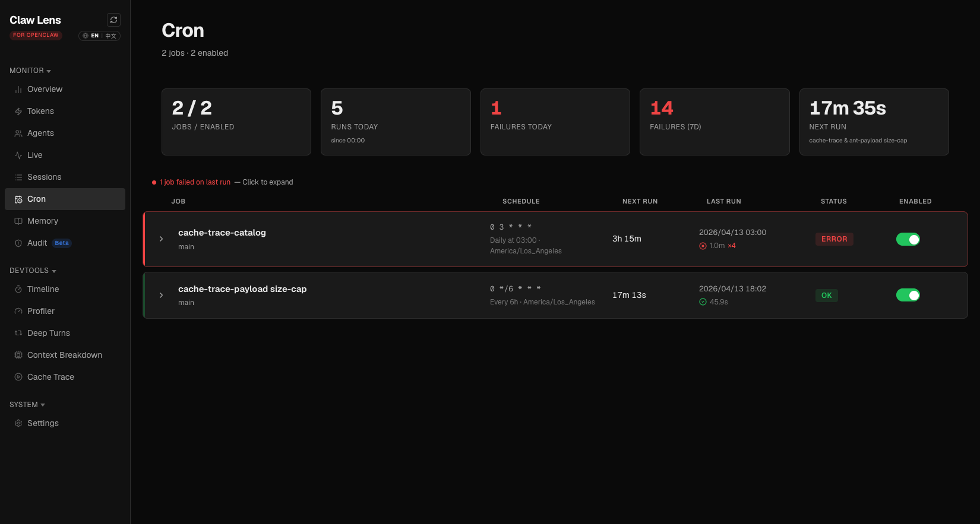980x524 pixels.
Task: Click the ERROR status badge
Action: pos(834,239)
